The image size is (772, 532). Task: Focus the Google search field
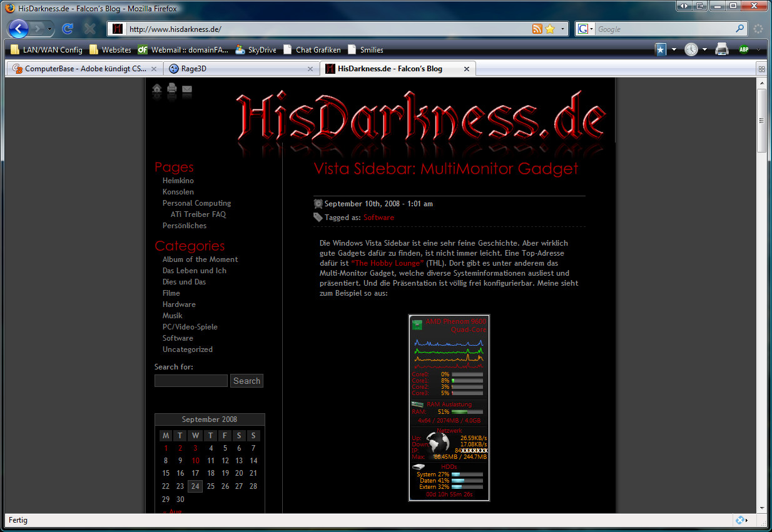coord(665,29)
